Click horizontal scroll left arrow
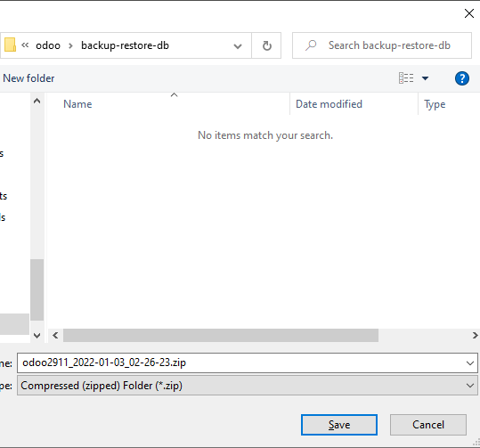480x448 pixels. (55, 335)
